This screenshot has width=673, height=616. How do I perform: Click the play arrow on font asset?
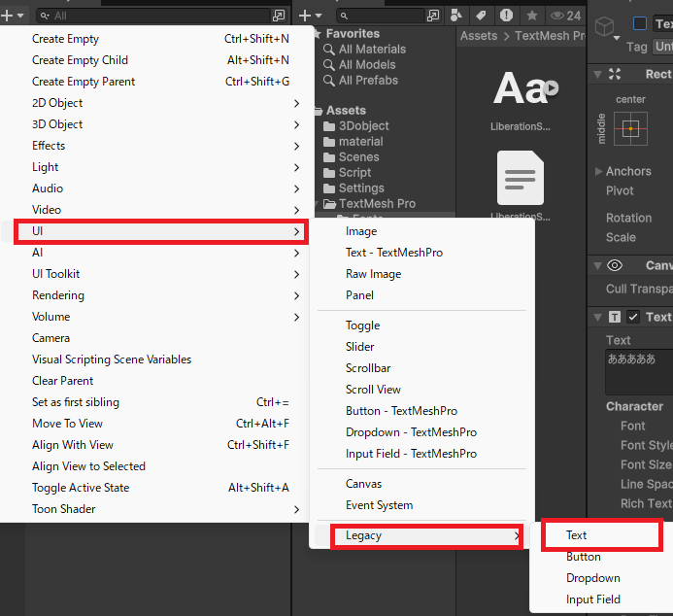tap(551, 88)
